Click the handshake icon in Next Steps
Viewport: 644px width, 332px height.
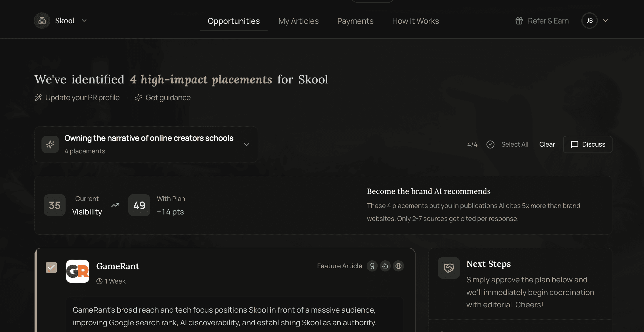(x=449, y=268)
